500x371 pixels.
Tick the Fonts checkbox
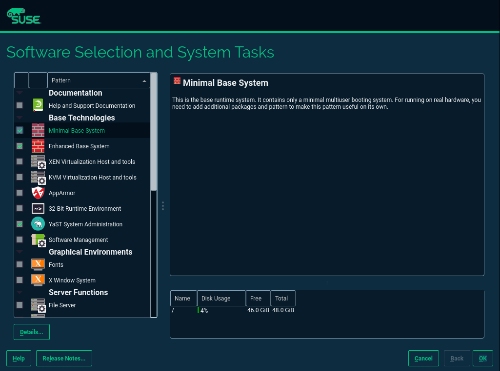pyautogui.click(x=20, y=264)
